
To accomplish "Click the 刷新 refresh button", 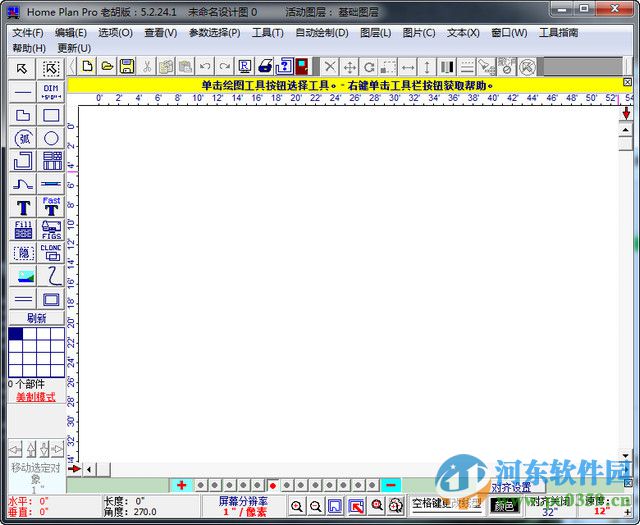I will click(x=37, y=318).
